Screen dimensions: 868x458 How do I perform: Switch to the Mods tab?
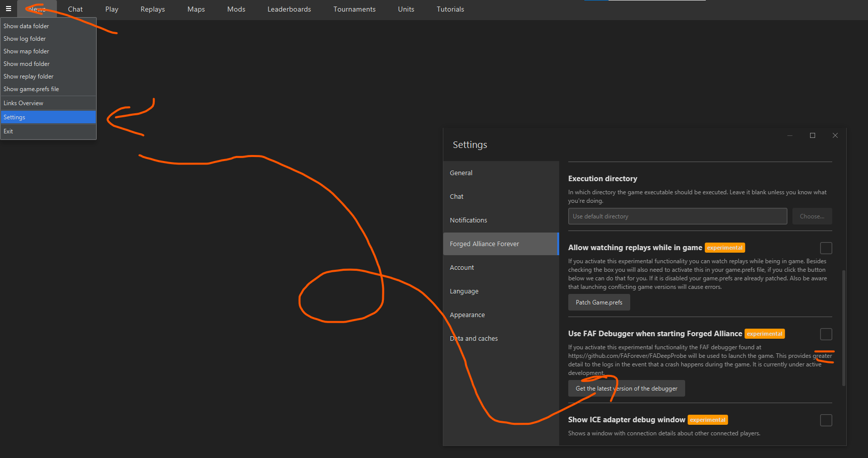point(236,9)
